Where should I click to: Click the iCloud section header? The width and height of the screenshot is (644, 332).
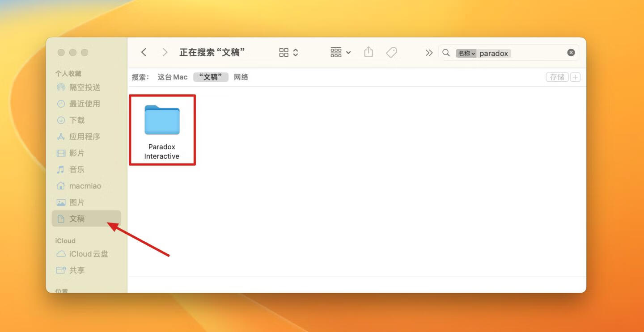[65, 240]
